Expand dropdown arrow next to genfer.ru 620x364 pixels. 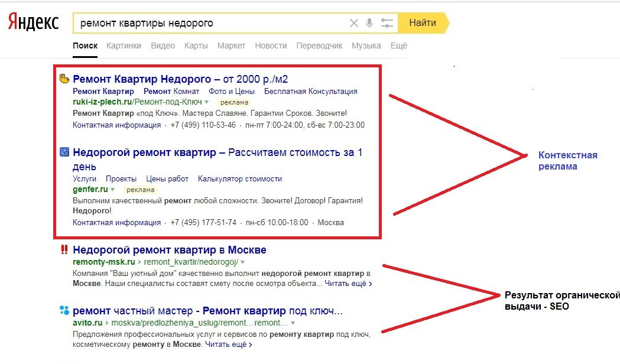point(113,190)
